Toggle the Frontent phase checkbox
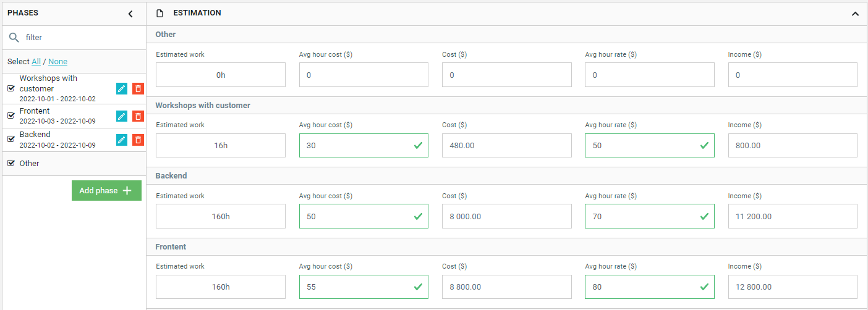The width and height of the screenshot is (868, 310). point(11,115)
